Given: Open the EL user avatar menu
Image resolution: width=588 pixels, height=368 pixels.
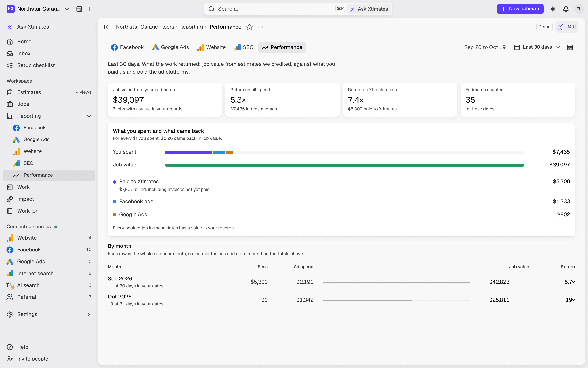Looking at the screenshot, I should 579,9.
